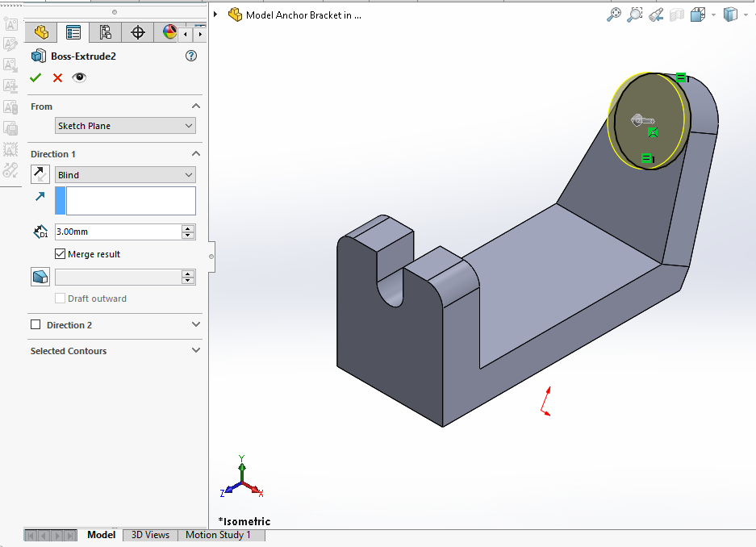Screen dimensions: 756x547
Task: Open the Sketch Plane start condition dropdown
Action: (x=125, y=126)
